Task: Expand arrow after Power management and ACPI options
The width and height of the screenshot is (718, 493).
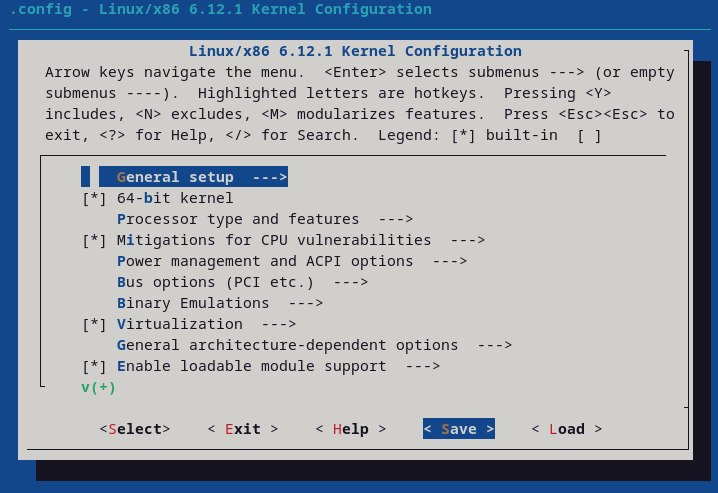Action: [450, 261]
